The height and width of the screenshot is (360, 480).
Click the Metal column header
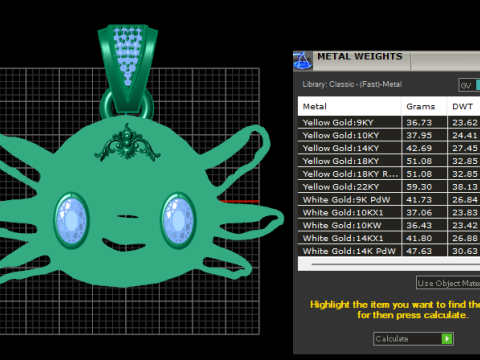pos(349,106)
